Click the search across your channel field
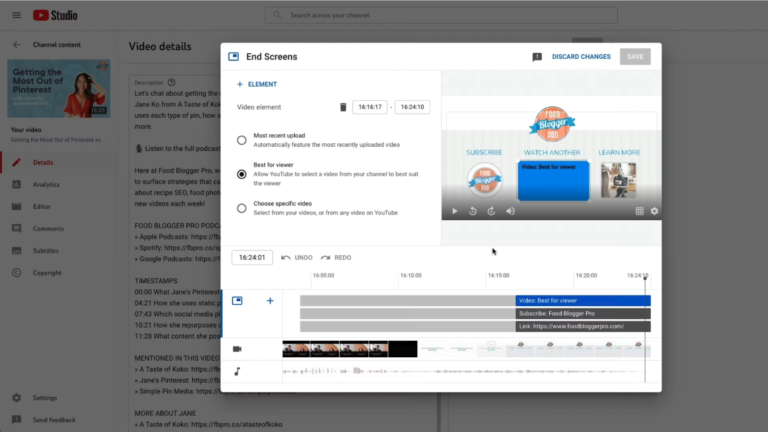The height and width of the screenshot is (432, 768). (441, 15)
